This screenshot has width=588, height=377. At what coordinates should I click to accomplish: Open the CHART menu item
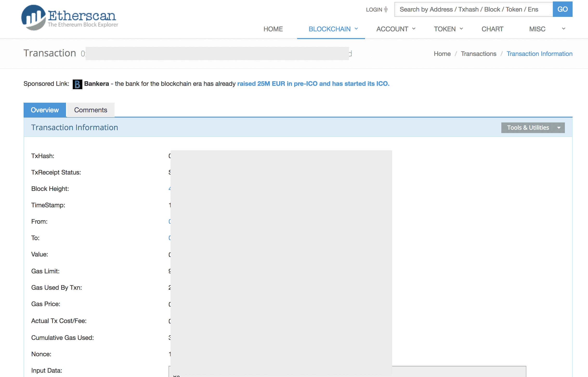pos(492,29)
